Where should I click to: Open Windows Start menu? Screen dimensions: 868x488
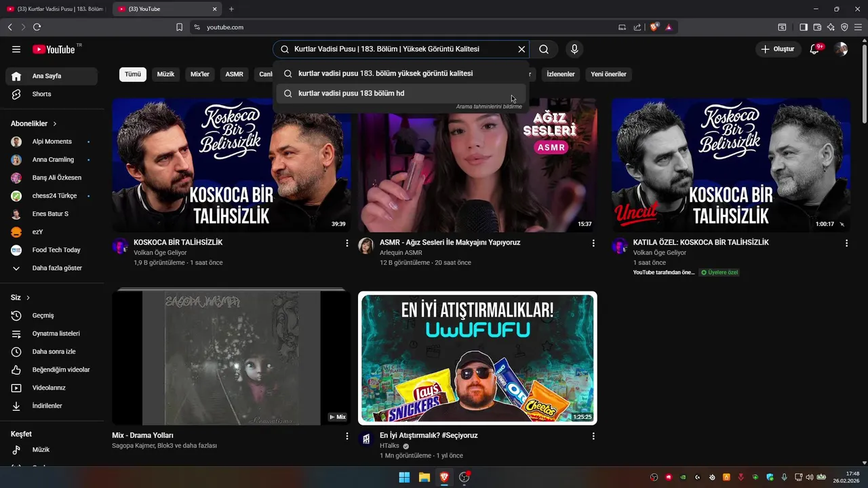(404, 477)
